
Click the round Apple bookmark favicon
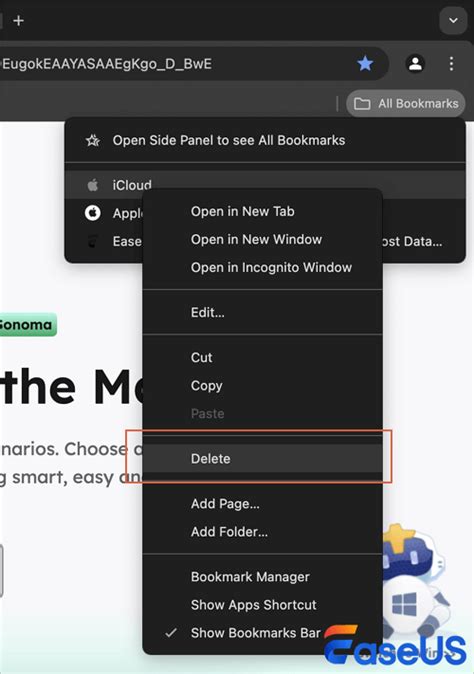point(92,213)
